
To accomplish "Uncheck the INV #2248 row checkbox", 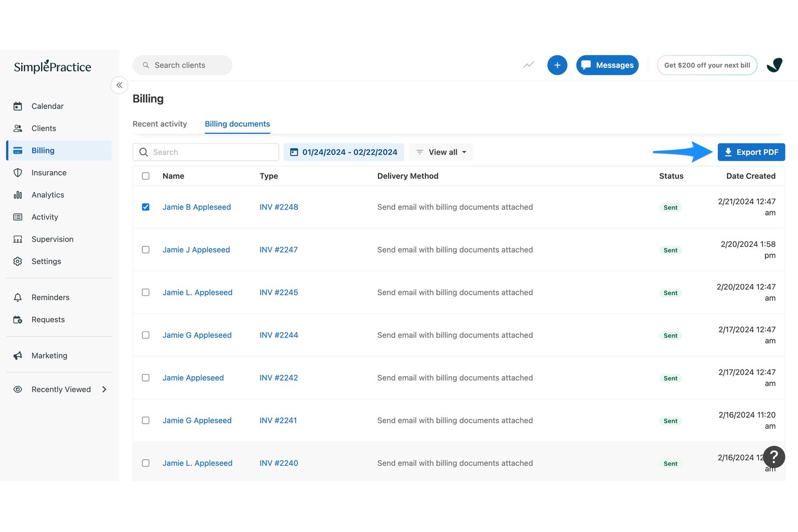I will (x=146, y=207).
